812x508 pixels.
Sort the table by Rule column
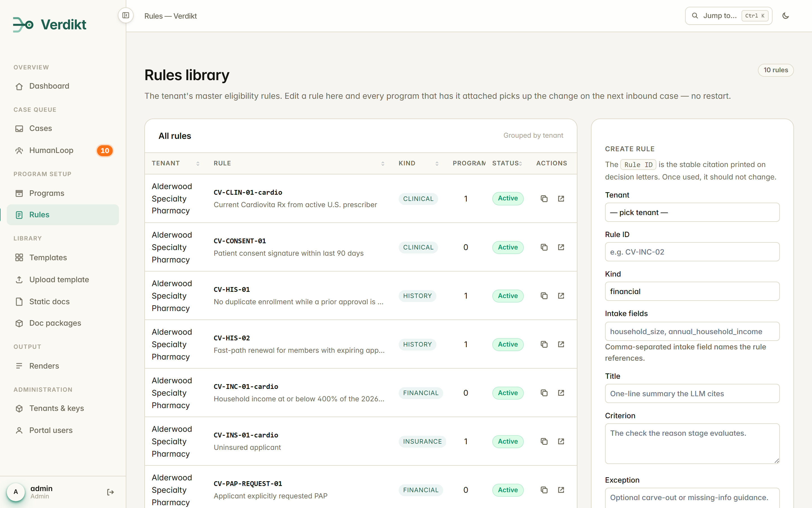coord(299,163)
